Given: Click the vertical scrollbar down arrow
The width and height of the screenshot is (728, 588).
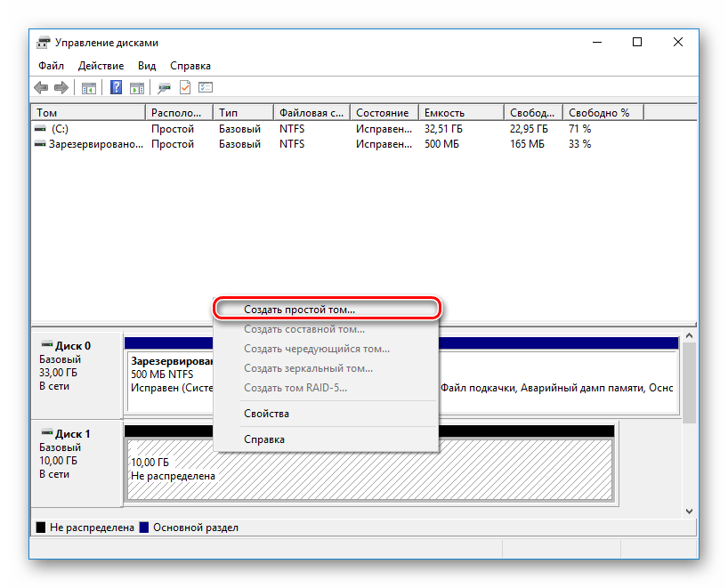Looking at the screenshot, I should click(689, 510).
